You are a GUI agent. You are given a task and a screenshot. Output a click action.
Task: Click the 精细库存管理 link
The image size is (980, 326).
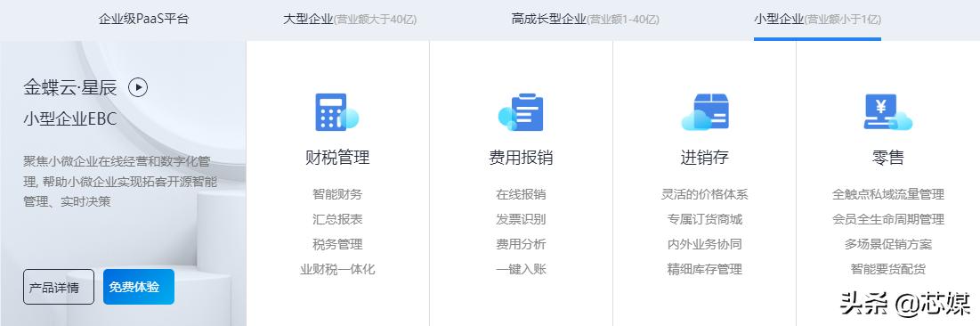(704, 269)
